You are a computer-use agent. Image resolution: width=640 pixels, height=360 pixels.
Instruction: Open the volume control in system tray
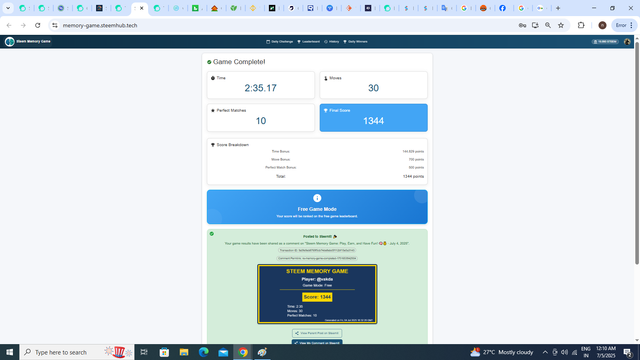[x=564, y=352]
